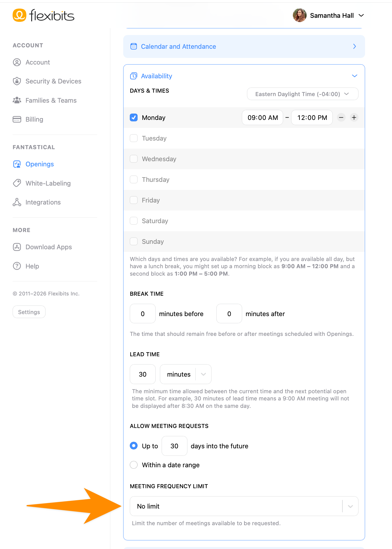
Task: Click the Download Apps icon
Action: (x=17, y=247)
